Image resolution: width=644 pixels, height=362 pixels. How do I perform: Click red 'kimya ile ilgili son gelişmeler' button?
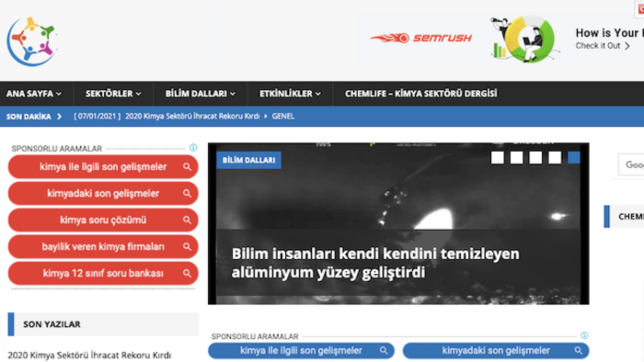103,167
